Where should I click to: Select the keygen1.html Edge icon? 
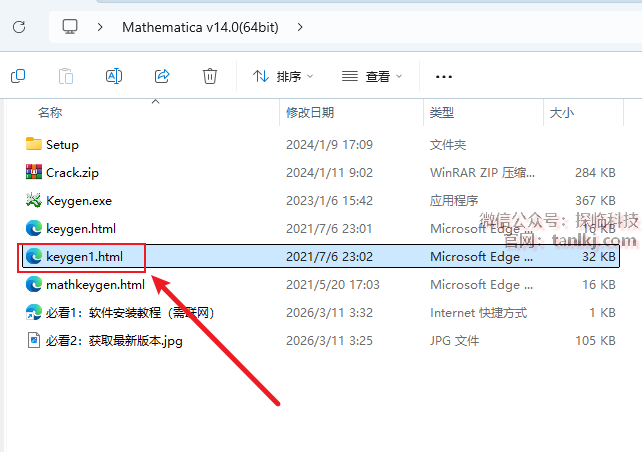[34, 256]
